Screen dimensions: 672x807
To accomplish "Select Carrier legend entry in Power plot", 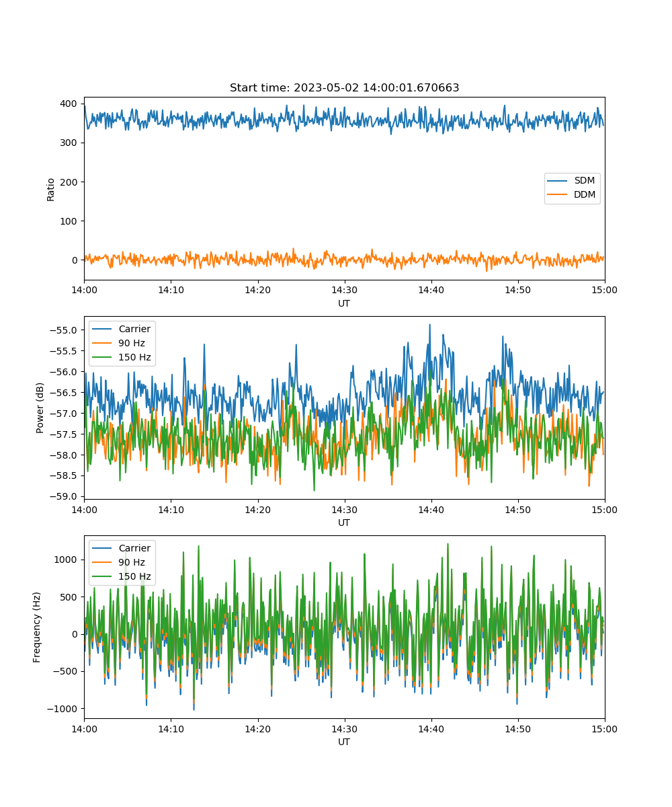I will [x=134, y=329].
